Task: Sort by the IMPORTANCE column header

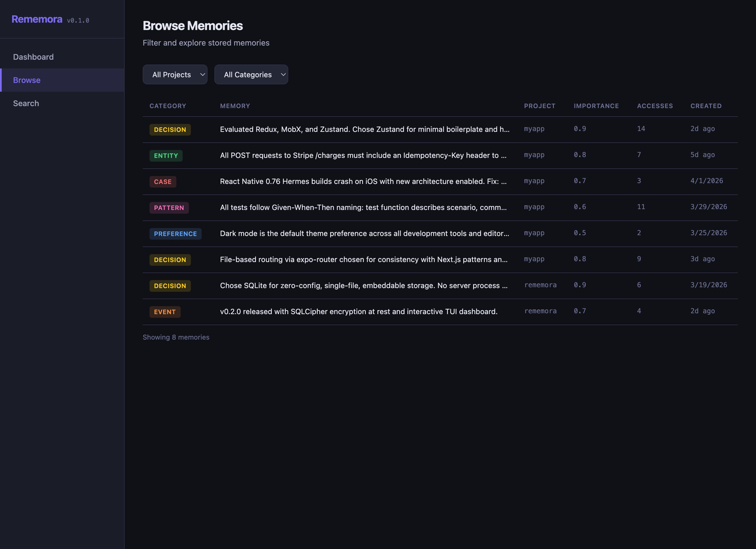Action: (596, 106)
